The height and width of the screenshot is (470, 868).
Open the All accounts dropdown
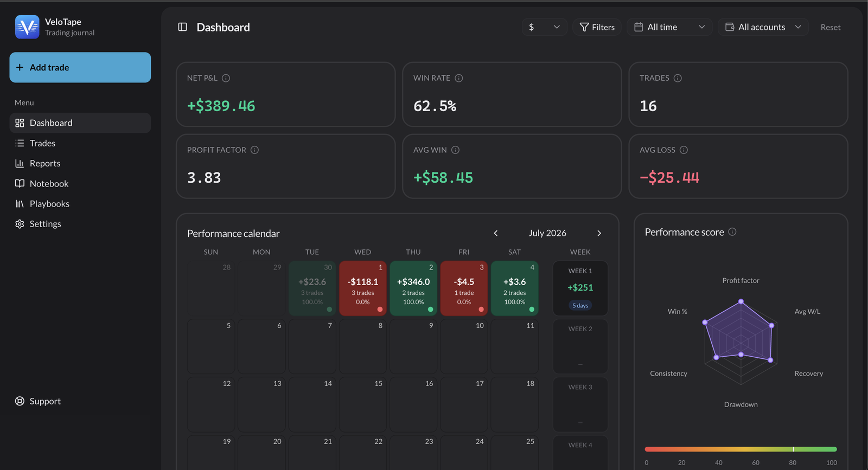(x=763, y=27)
